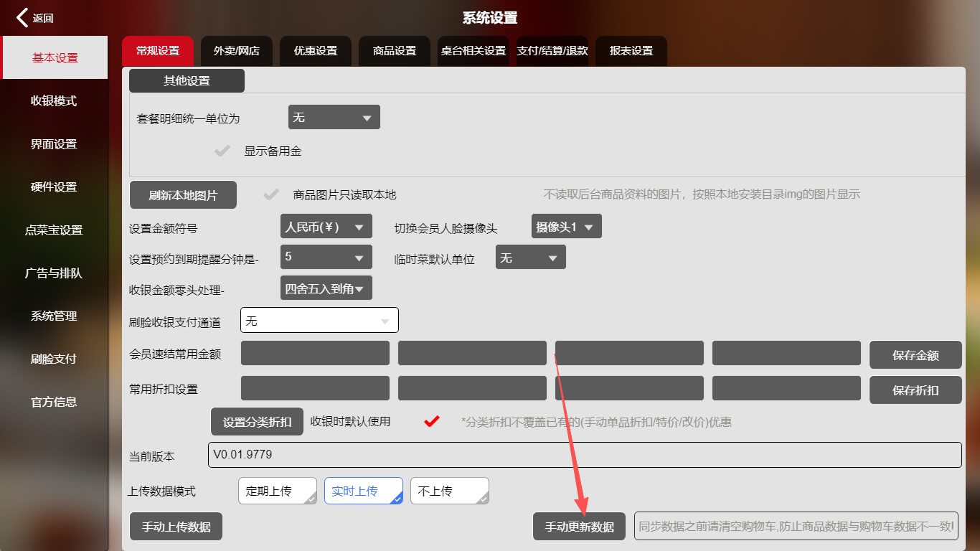The width and height of the screenshot is (980, 551).
Task: Click the back arrow icon
Action: click(23, 18)
